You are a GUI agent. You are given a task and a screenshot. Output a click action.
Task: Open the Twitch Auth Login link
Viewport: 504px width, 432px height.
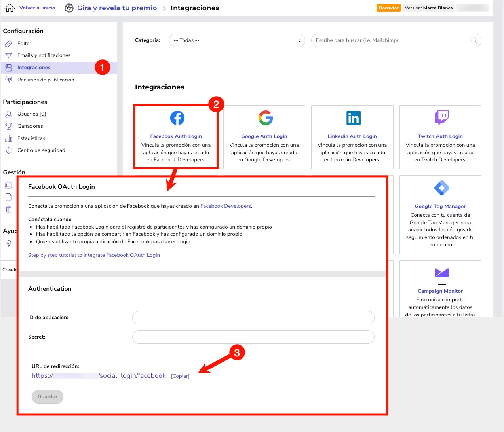440,136
